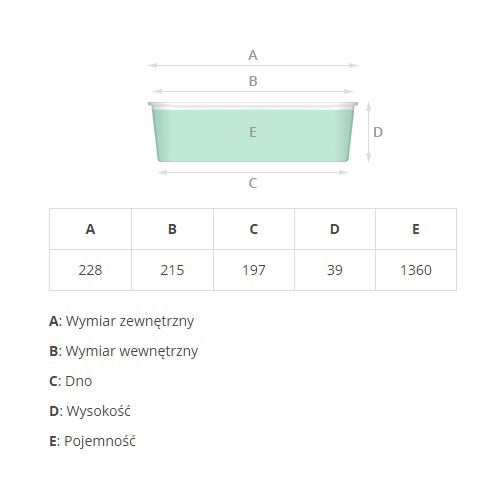The width and height of the screenshot is (500, 500).
Task: Click the green container illustration
Action: (x=253, y=132)
